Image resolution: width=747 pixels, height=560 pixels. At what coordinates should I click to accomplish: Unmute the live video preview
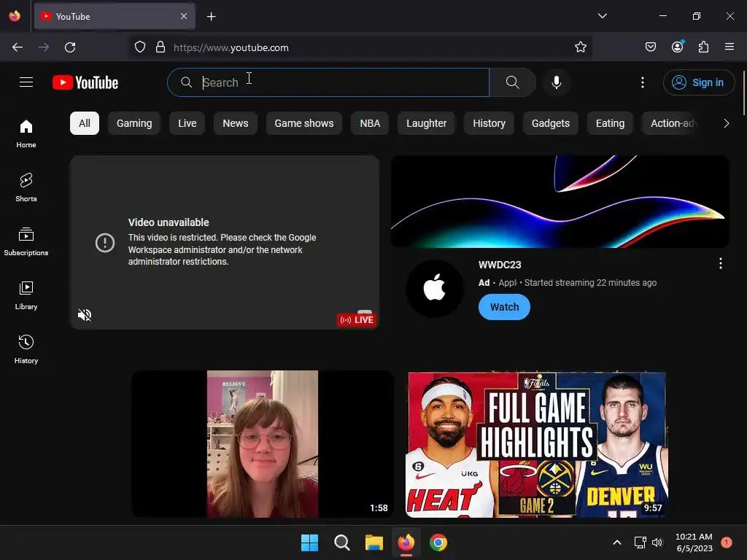pos(85,315)
